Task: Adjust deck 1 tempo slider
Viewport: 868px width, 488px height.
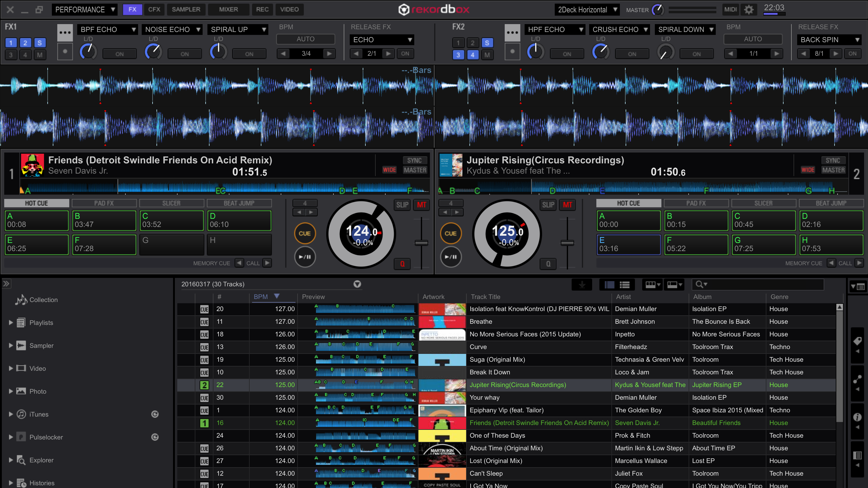Action: (421, 243)
